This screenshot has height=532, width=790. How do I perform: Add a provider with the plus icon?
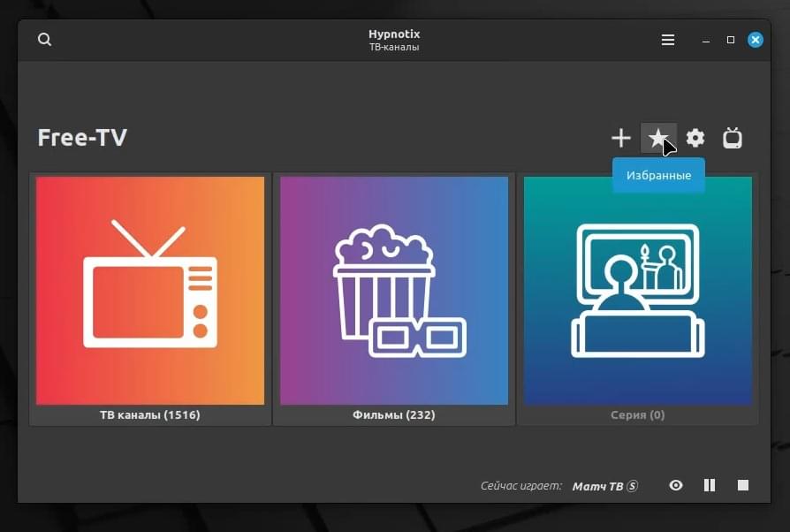point(620,138)
